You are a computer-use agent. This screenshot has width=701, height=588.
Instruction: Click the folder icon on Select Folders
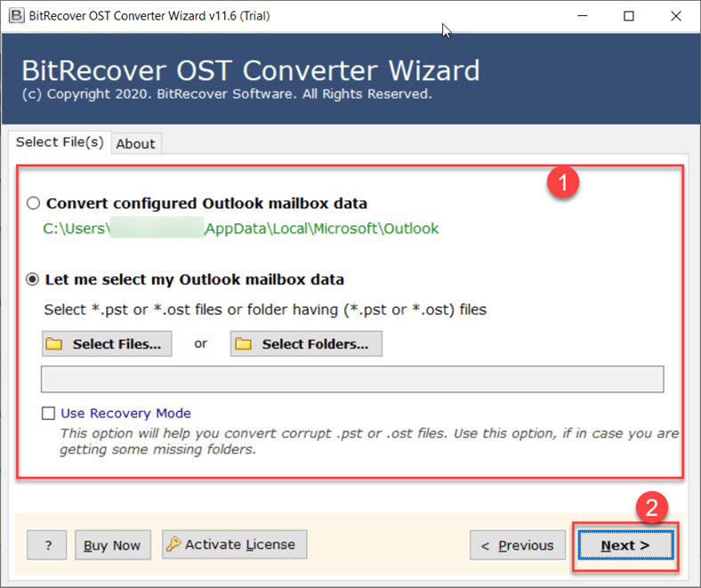[243, 344]
